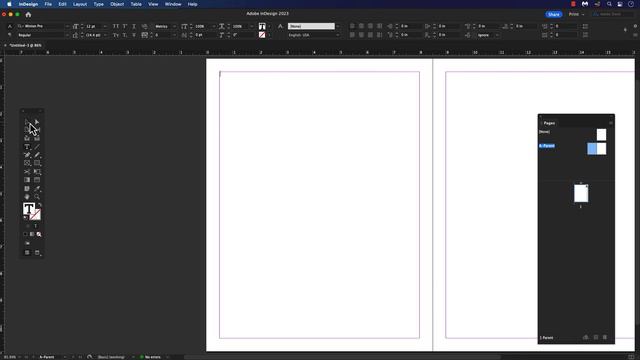The height and width of the screenshot is (360, 640).
Task: Open the kerning Metrics dropdown
Action: [x=174, y=26]
